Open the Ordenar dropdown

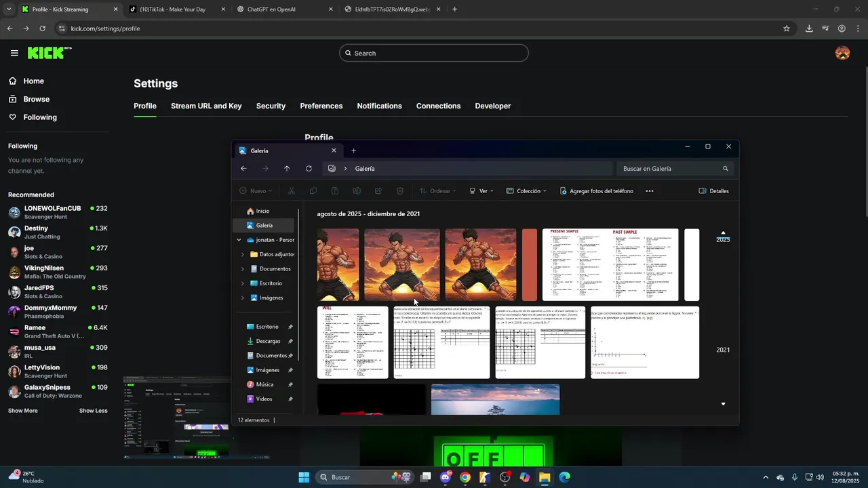tap(437, 191)
